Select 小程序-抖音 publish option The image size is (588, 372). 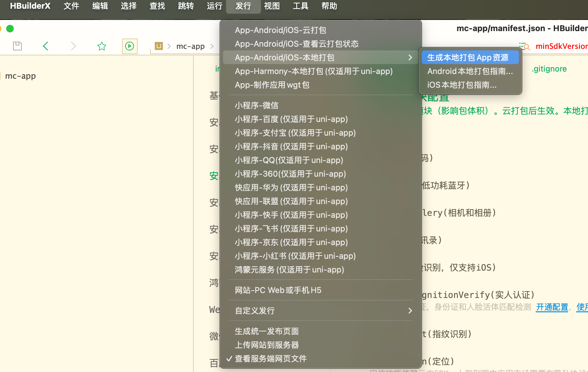tap(320, 146)
